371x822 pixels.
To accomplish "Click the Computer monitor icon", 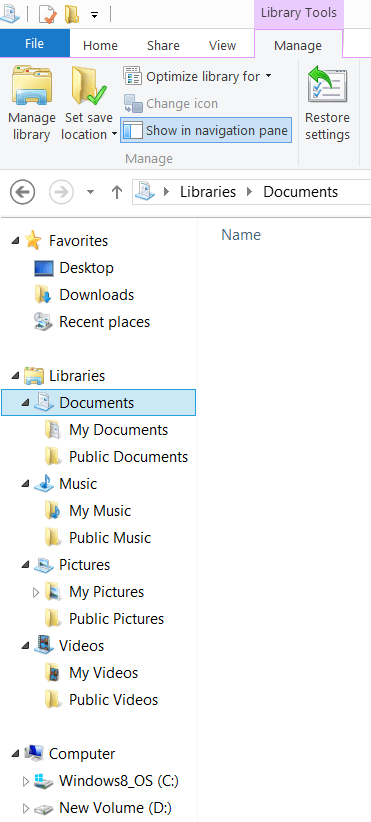I will pyautogui.click(x=33, y=753).
